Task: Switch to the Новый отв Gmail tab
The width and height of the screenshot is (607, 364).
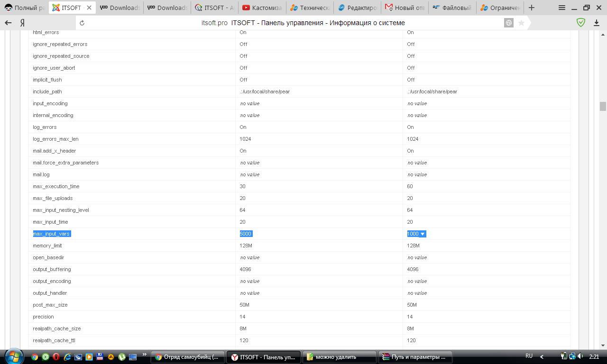Action: (x=405, y=8)
